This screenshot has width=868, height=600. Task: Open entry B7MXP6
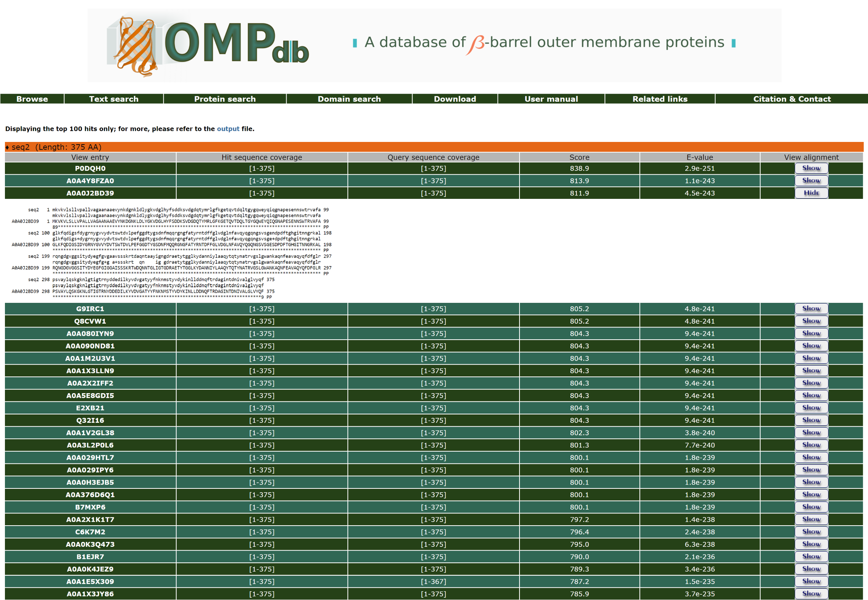pyautogui.click(x=90, y=507)
